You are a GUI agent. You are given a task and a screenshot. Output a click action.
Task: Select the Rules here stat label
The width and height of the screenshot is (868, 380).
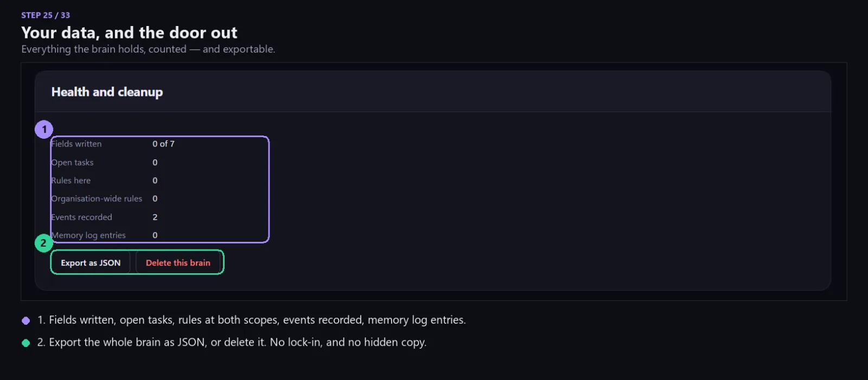pyautogui.click(x=71, y=181)
